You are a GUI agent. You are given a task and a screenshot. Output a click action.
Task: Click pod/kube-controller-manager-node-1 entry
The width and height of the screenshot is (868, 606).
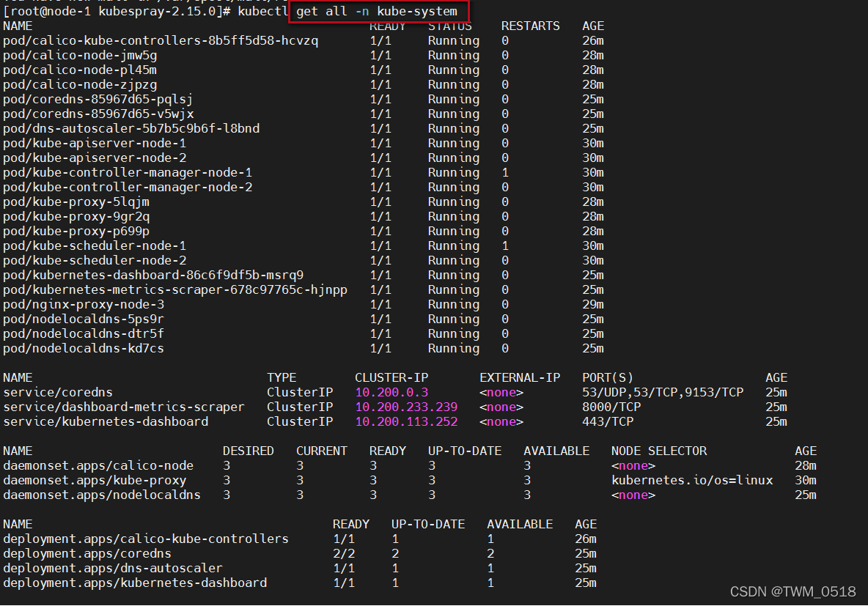[128, 173]
